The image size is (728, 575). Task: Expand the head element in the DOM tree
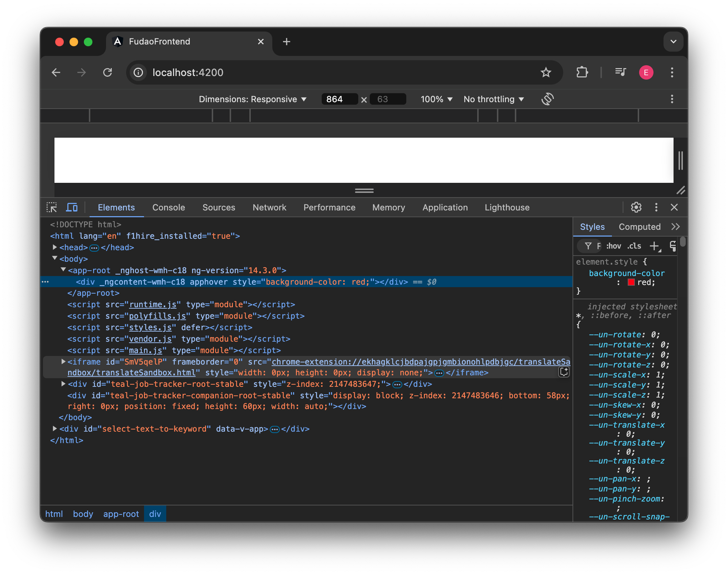coord(54,247)
